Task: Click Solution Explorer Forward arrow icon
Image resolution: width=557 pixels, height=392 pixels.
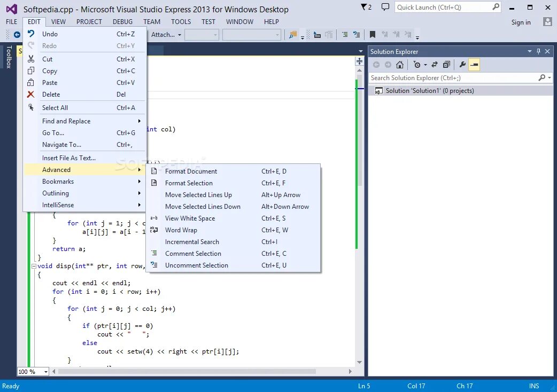Action: pyautogui.click(x=388, y=65)
